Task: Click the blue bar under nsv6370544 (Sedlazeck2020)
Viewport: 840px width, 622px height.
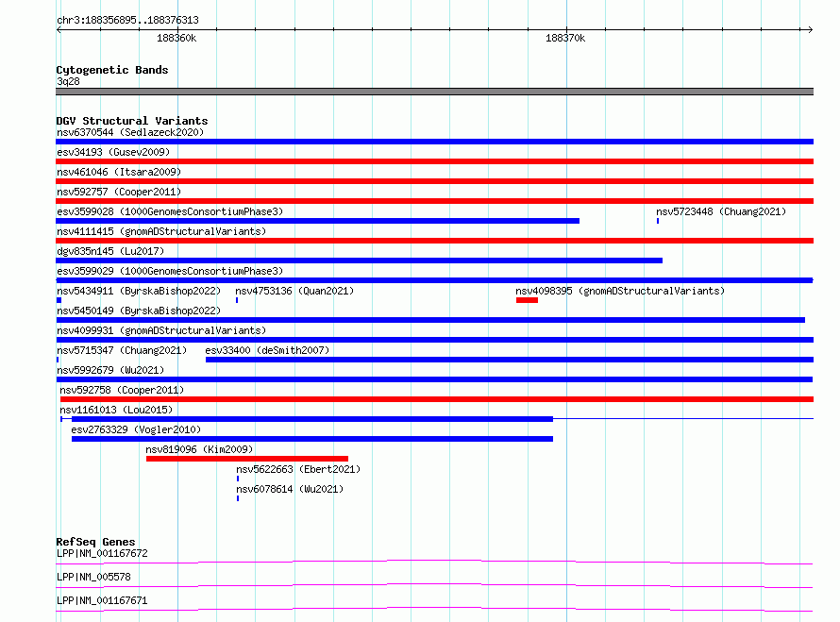Action: [434, 142]
